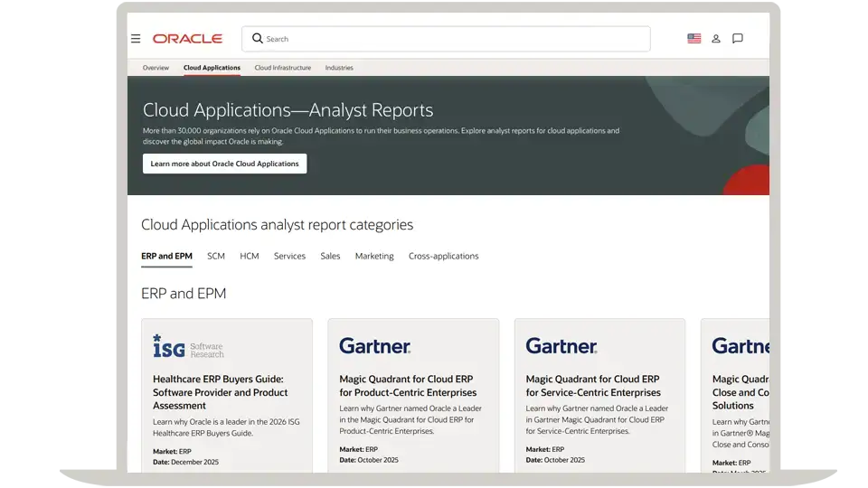Screen dimensions: 868x488
Task: Go to the Overview nav tab
Action: click(x=156, y=68)
